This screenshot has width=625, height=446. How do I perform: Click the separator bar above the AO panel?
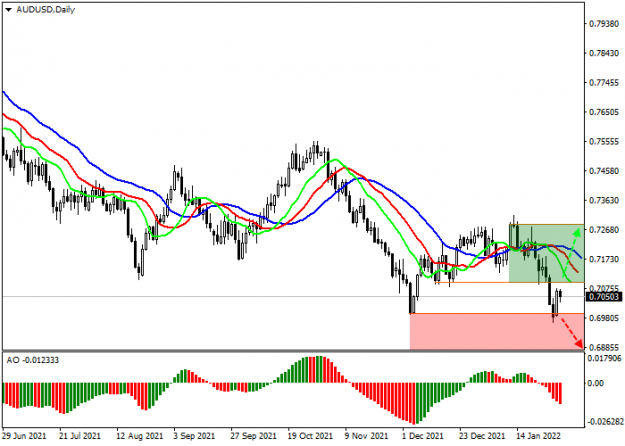pos(293,351)
